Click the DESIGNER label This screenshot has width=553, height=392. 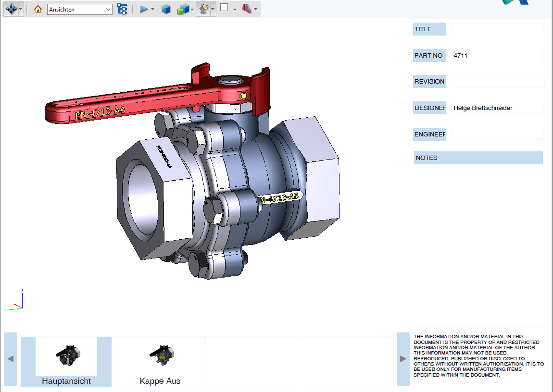click(429, 108)
